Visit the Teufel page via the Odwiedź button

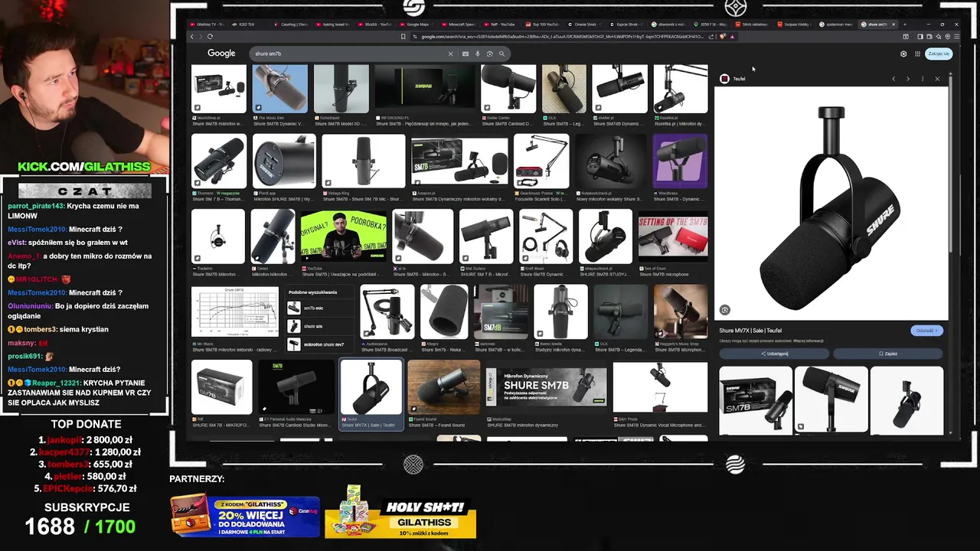pyautogui.click(x=926, y=331)
